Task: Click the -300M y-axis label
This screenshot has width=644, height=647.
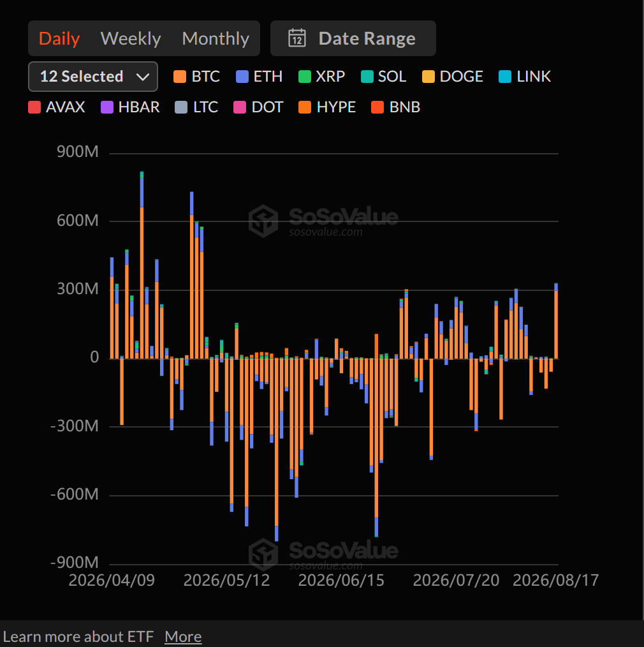Action: (74, 426)
